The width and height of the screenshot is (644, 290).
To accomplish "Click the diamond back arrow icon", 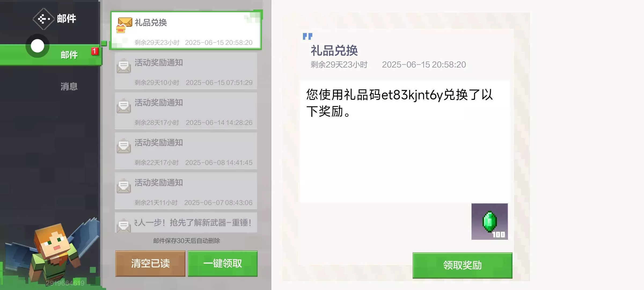I will point(43,19).
